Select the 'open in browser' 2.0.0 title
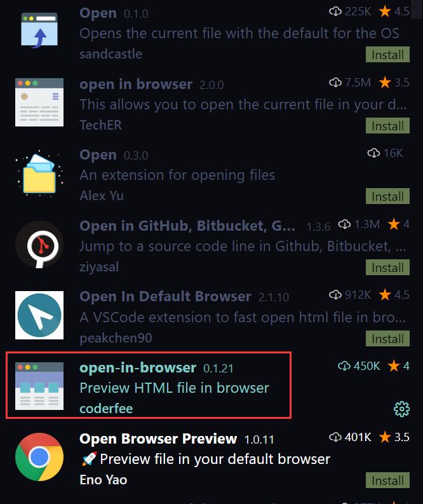This screenshot has height=504, width=423. [x=136, y=85]
